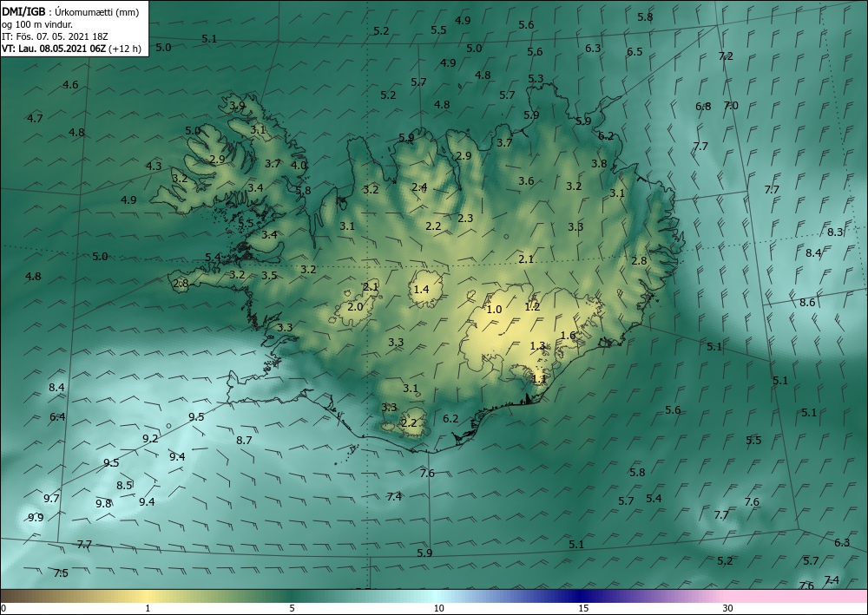Click the 1.4 value inside glacier outline
The width and height of the screenshot is (868, 615).
[421, 289]
